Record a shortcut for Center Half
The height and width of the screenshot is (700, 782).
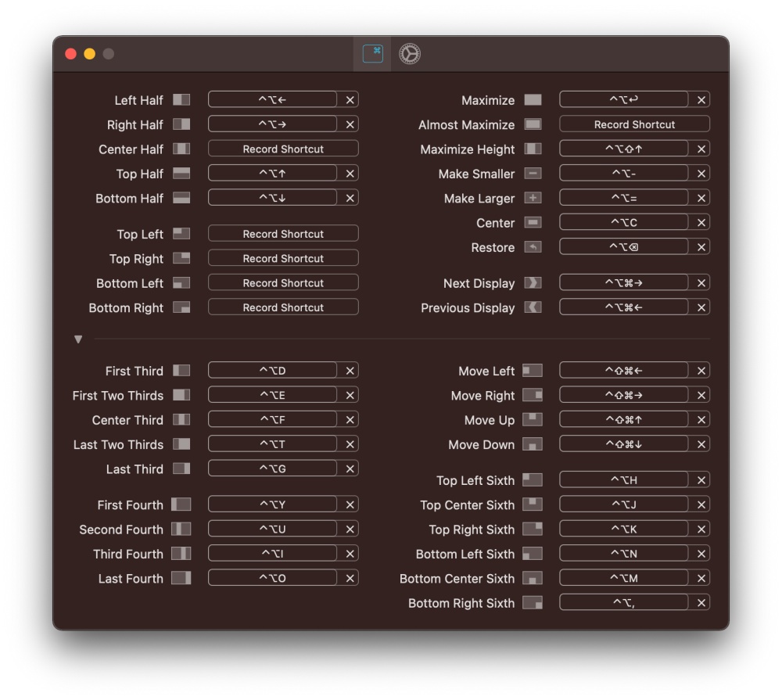pyautogui.click(x=283, y=149)
